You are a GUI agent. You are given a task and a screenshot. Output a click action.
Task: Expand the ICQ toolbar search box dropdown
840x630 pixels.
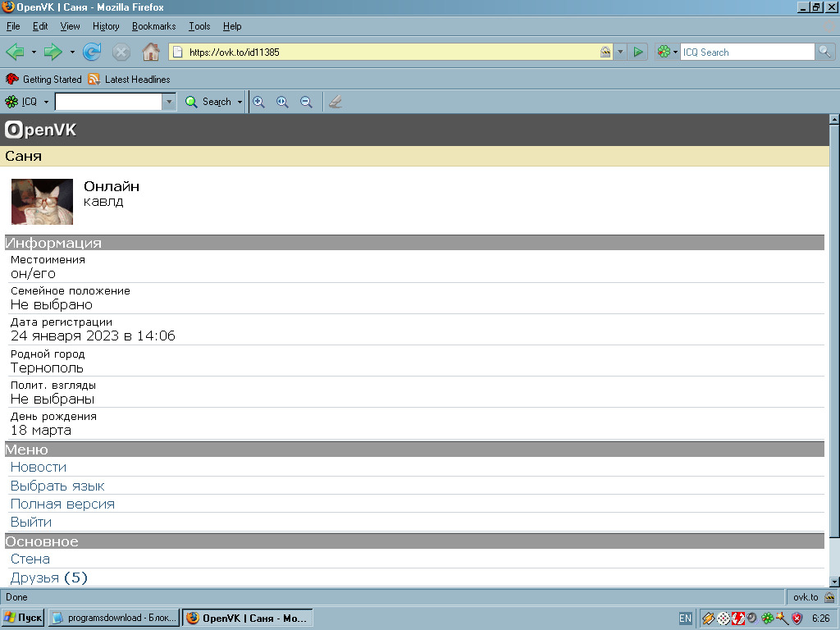tap(169, 102)
